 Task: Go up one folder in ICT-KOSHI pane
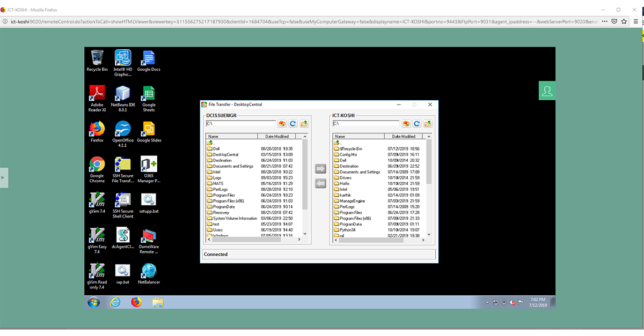(x=428, y=124)
